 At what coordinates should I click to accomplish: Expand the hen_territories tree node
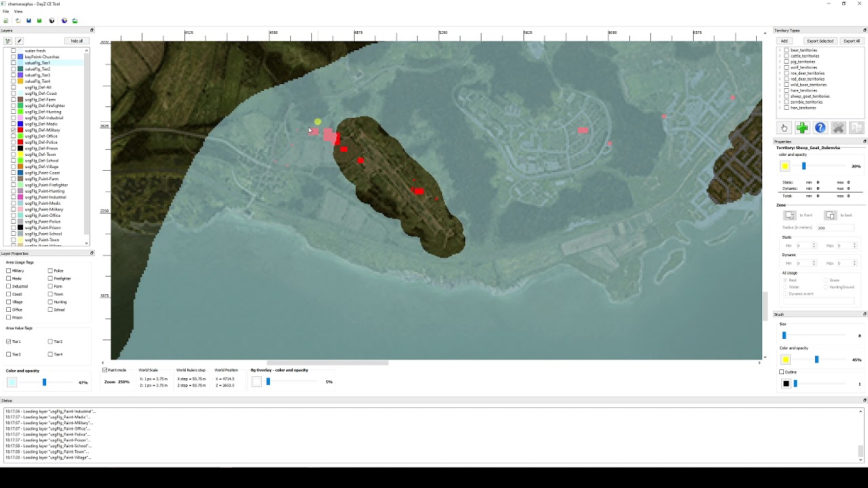pyautogui.click(x=780, y=108)
